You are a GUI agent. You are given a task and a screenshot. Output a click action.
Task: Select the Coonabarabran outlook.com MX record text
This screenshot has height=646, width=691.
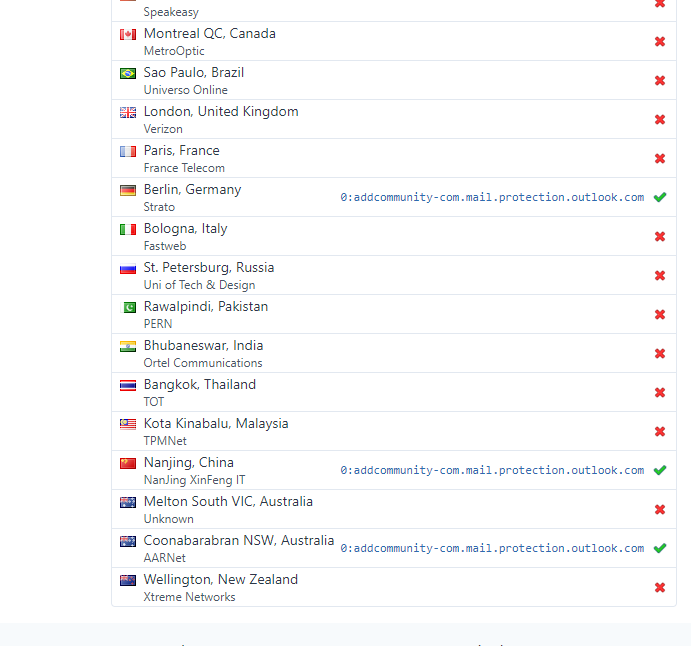click(492, 549)
